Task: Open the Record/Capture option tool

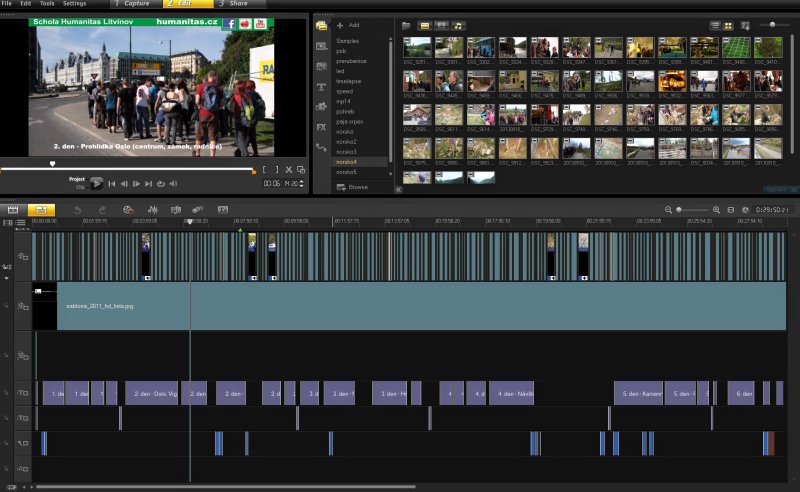Action: click(x=127, y=210)
